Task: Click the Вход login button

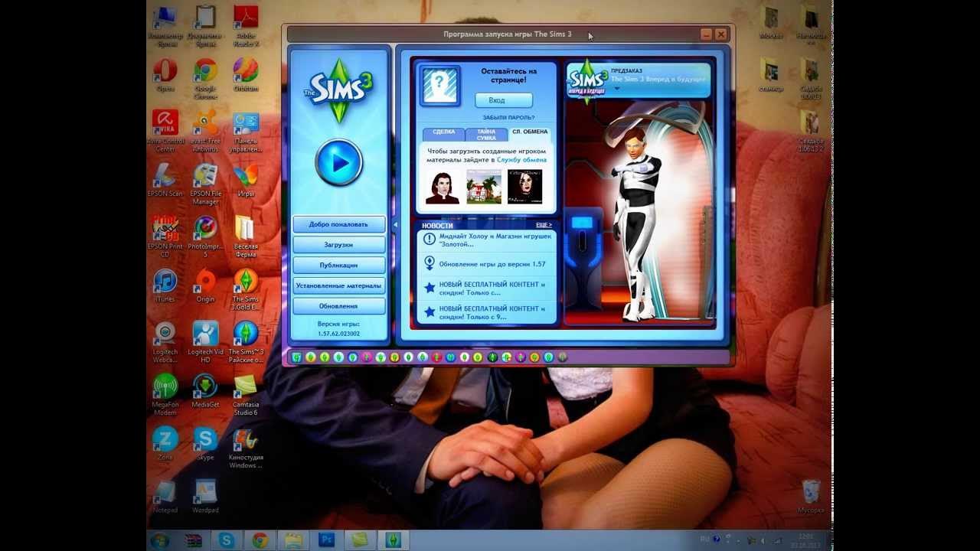Action: (504, 100)
